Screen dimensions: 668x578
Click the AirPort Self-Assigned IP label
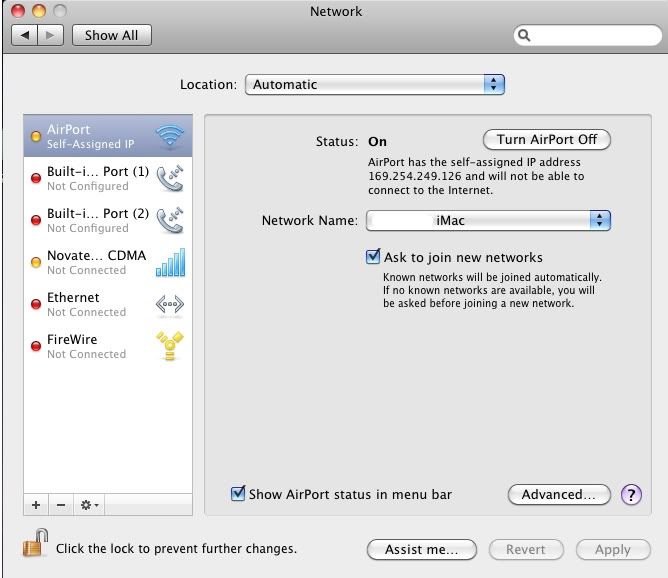90,136
